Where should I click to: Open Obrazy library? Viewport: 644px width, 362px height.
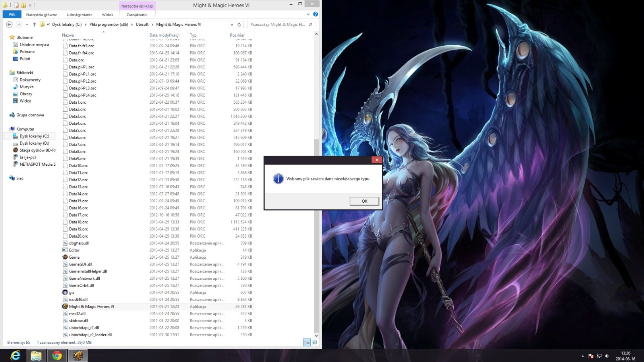pyautogui.click(x=26, y=94)
